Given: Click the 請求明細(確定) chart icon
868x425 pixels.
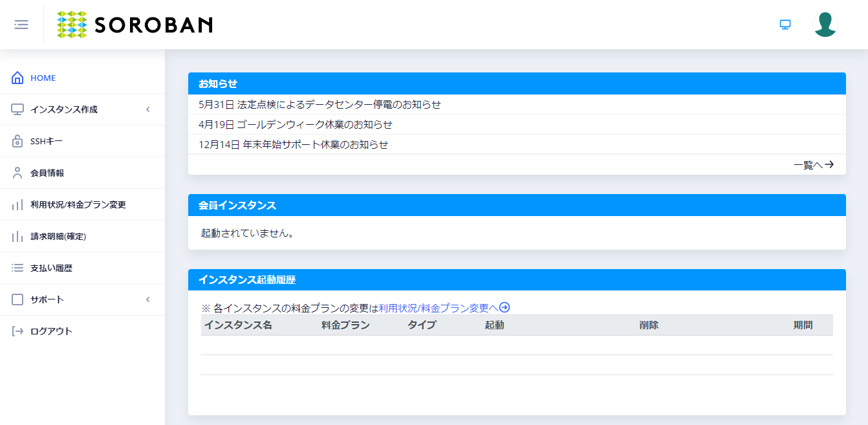Looking at the screenshot, I should click(18, 237).
